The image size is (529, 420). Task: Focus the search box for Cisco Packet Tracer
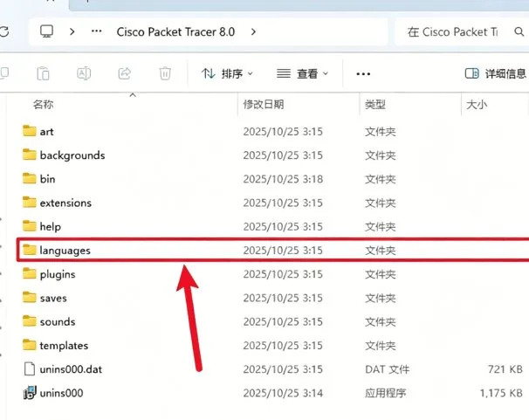click(x=452, y=31)
